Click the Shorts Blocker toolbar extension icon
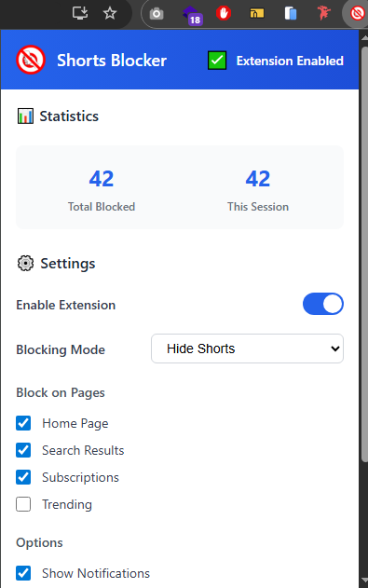The height and width of the screenshot is (588, 368). [x=357, y=13]
